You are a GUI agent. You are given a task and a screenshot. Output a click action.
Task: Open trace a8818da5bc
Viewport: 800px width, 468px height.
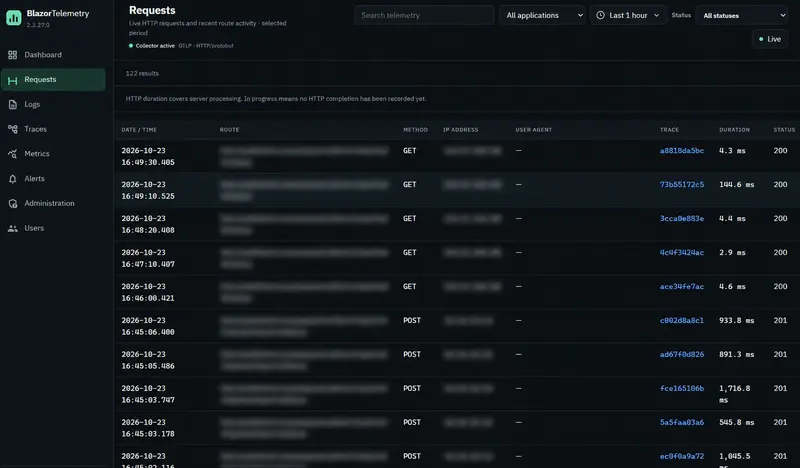[x=682, y=151]
